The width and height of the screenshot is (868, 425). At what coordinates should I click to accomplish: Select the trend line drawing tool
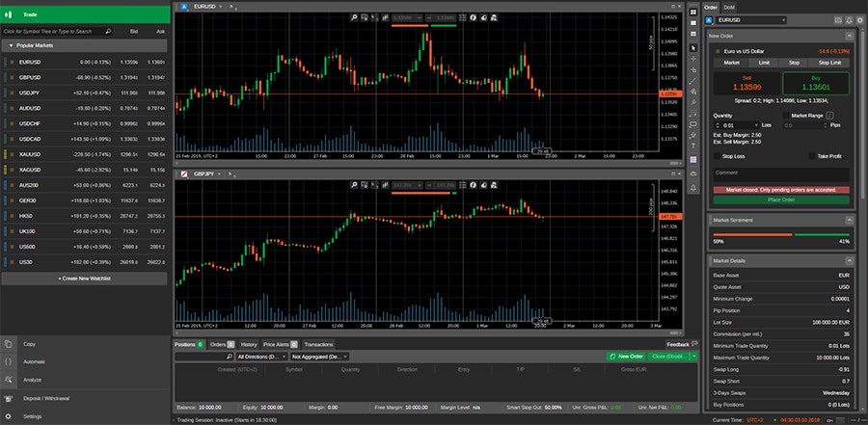pyautogui.click(x=692, y=71)
